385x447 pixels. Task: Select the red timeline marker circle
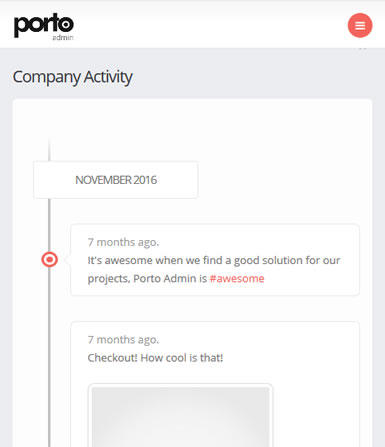point(49,259)
